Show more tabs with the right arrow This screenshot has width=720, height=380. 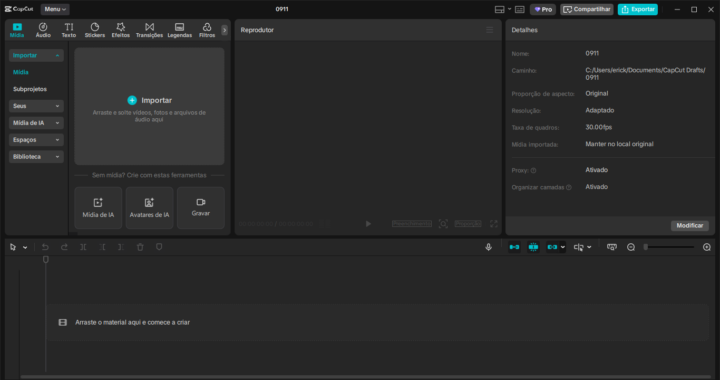(x=225, y=30)
